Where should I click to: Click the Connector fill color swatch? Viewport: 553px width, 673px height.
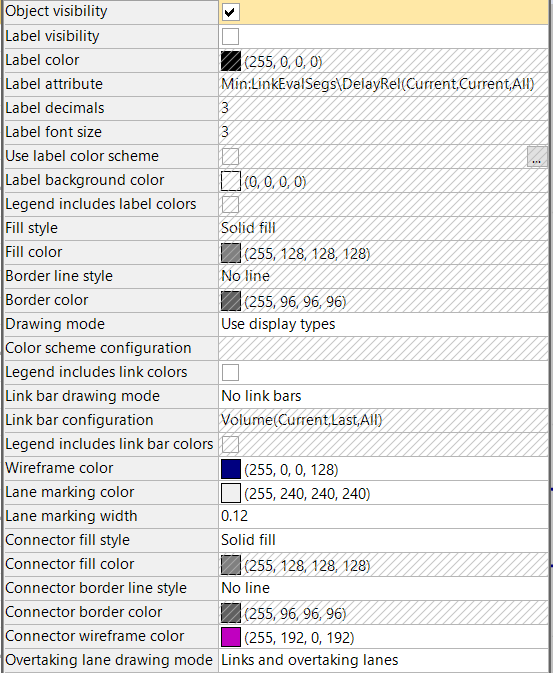pyautogui.click(x=231, y=565)
